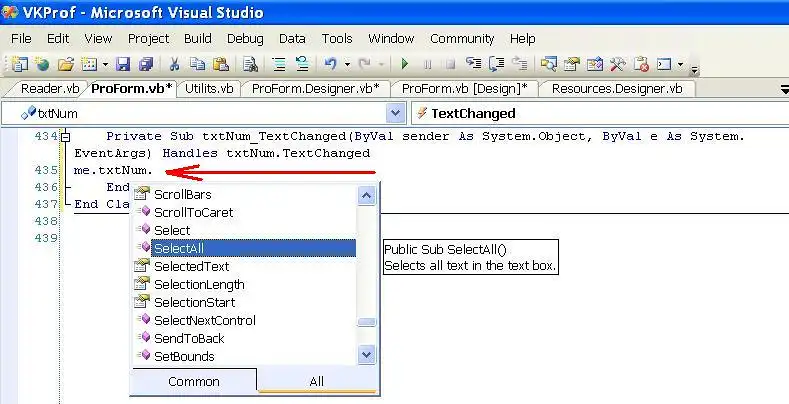Start debugging with the green play icon
789x404 pixels.
tap(405, 64)
